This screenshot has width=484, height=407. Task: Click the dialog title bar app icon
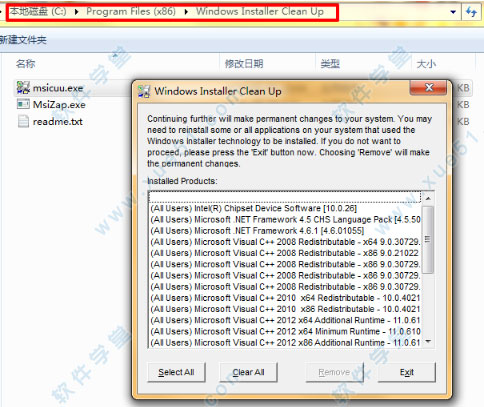pyautogui.click(x=144, y=91)
